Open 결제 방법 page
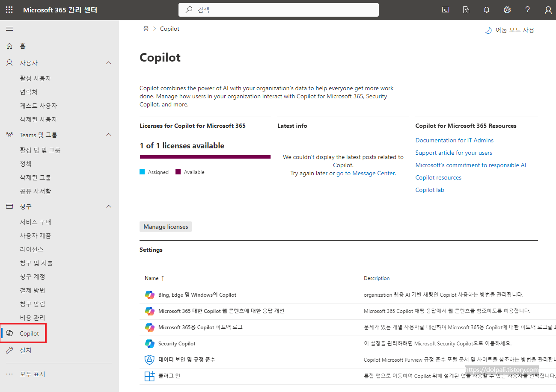556x392 pixels. click(33, 290)
